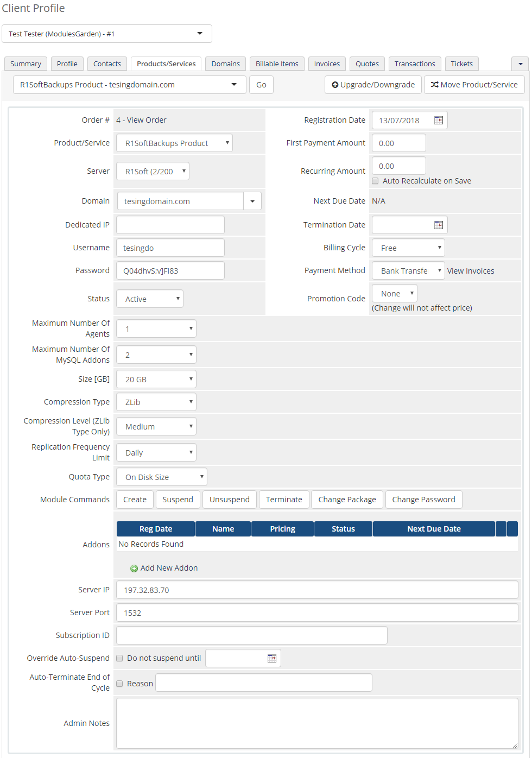
Task: Click the Override Auto-Suspend calendar icon
Action: pyautogui.click(x=272, y=658)
